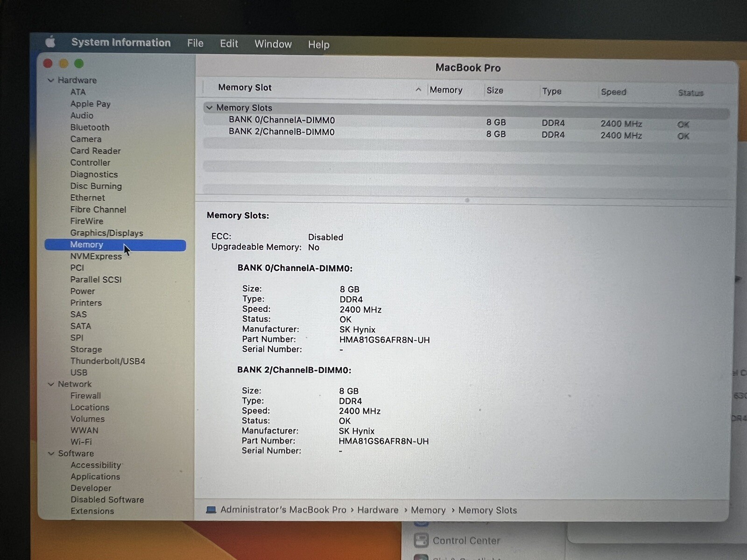Open the System Information app menu

point(121,42)
